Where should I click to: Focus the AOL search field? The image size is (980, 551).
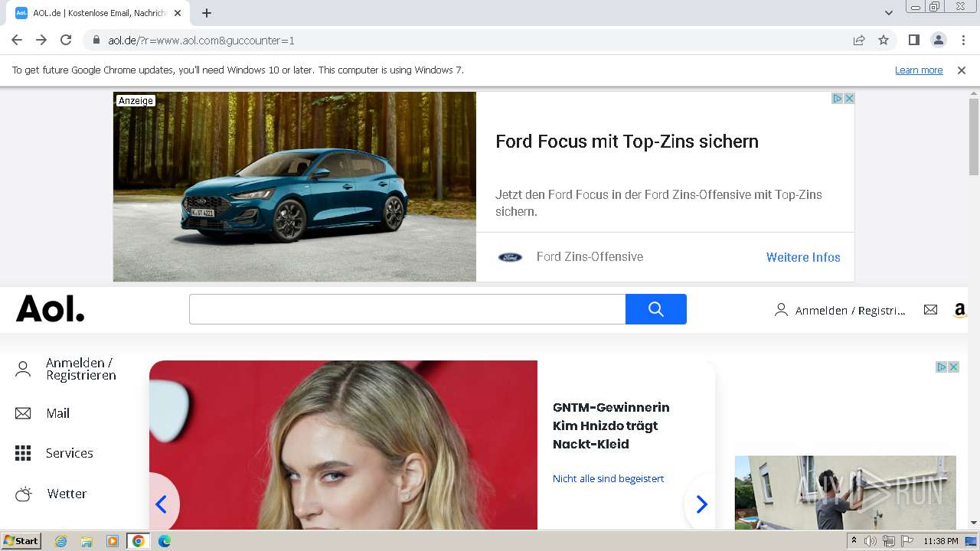(x=407, y=309)
